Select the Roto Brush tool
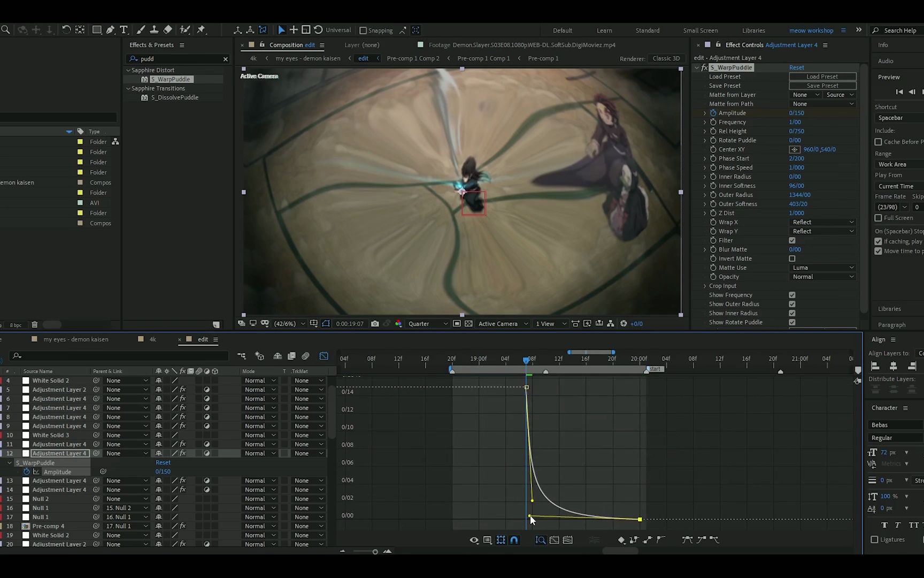This screenshot has width=924, height=578. click(185, 30)
